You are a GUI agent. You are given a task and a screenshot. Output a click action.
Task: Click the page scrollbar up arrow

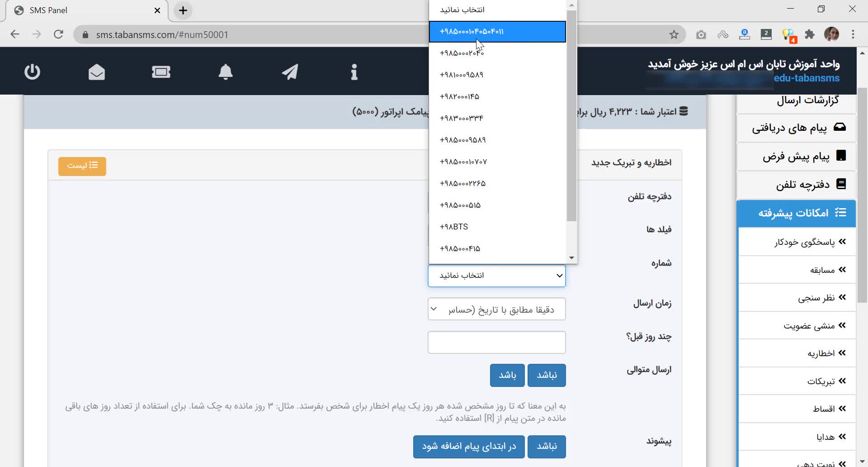(x=863, y=52)
